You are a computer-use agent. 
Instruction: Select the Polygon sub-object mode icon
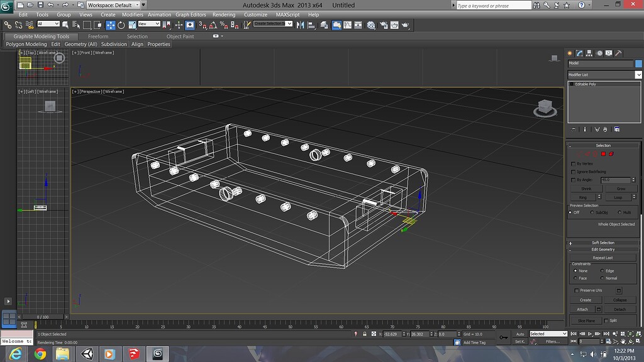coord(602,153)
